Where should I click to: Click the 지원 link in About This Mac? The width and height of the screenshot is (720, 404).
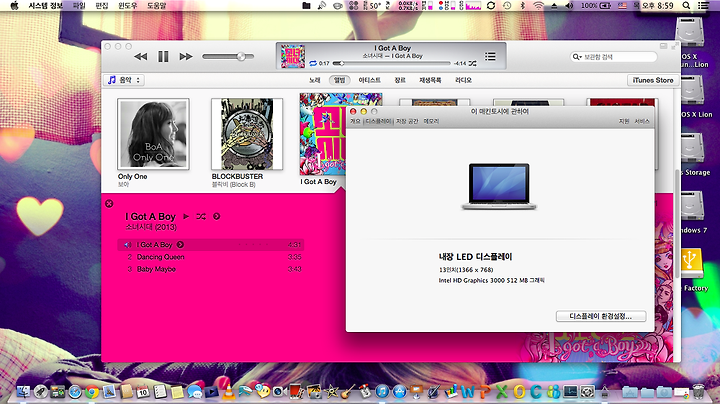pyautogui.click(x=624, y=121)
